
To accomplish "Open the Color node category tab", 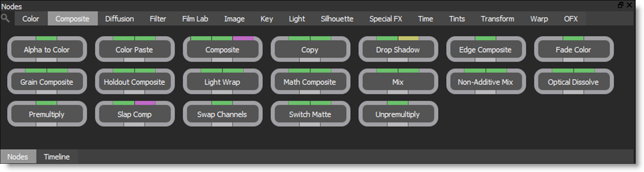I will 31,19.
